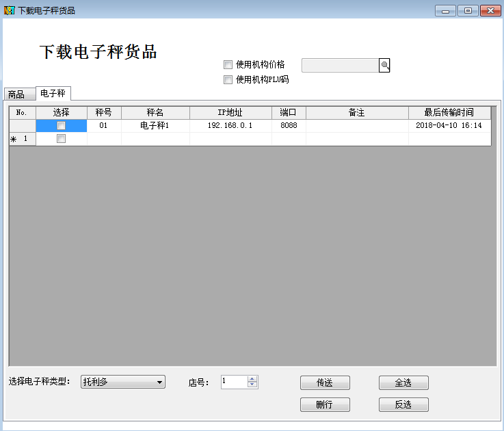
Task: Click the 删行 button
Action: click(325, 404)
